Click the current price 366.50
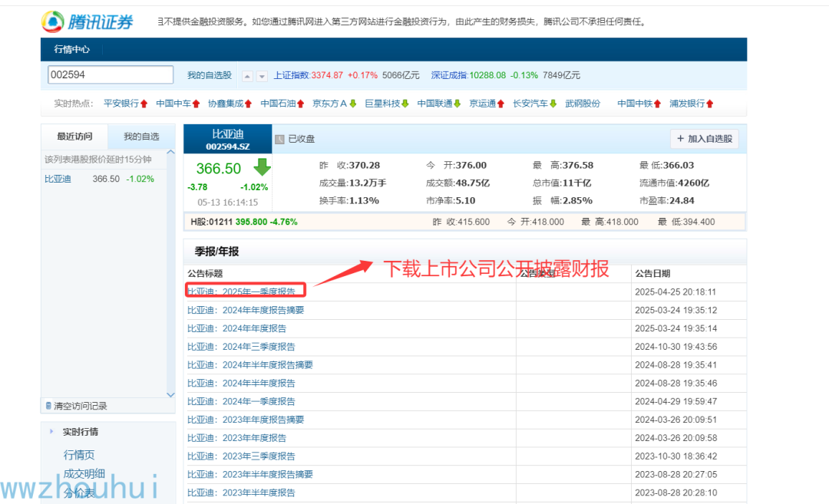The image size is (829, 504). [218, 169]
